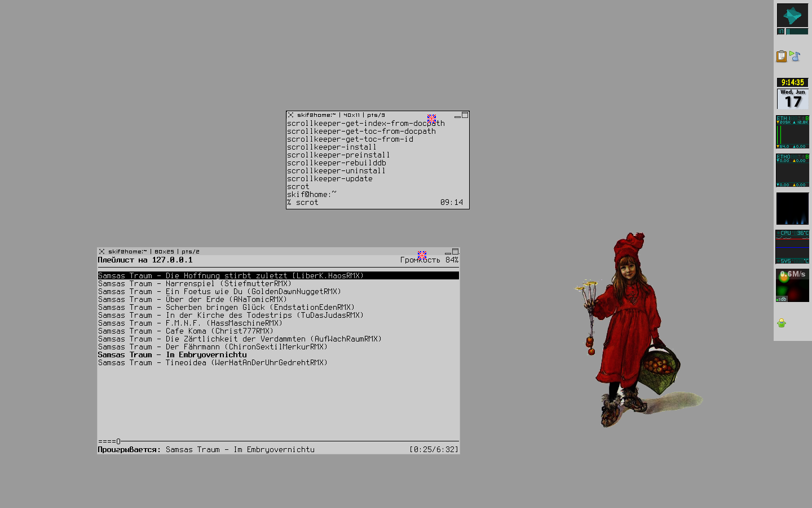The width and height of the screenshot is (812, 508).
Task: Click the music note player icon
Action: click(795, 55)
